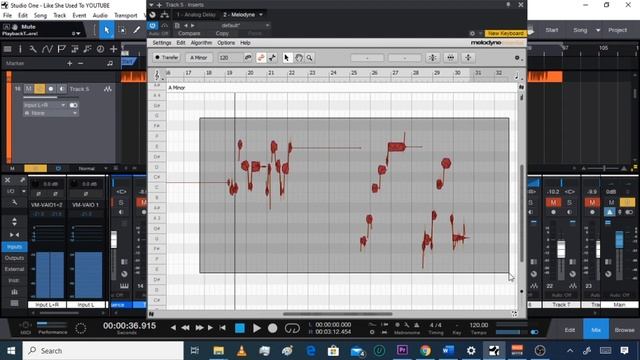Select the Paint pencil tool in Studio One
The image size is (640, 360).
(x=137, y=30)
